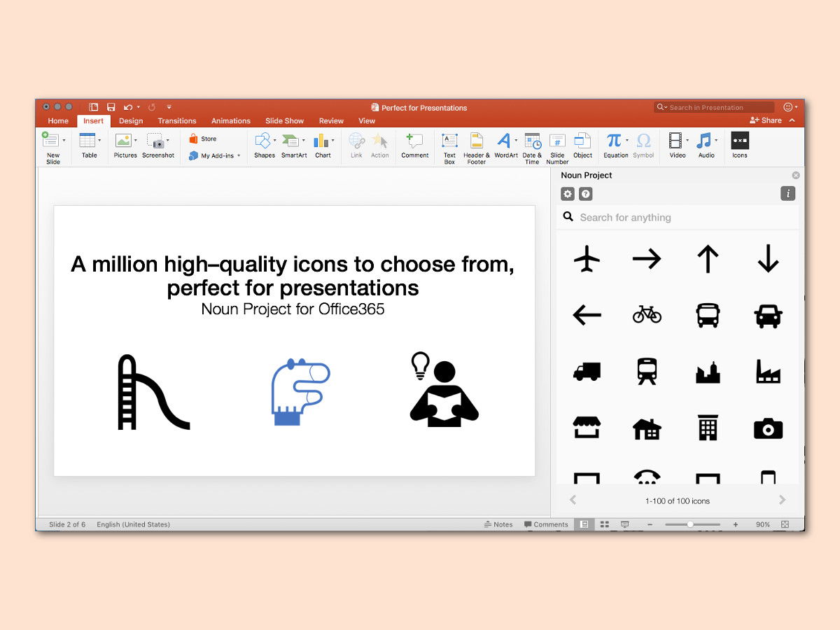Pick the factory icon in Noun Project
This screenshot has height=630, width=840.
(x=768, y=371)
